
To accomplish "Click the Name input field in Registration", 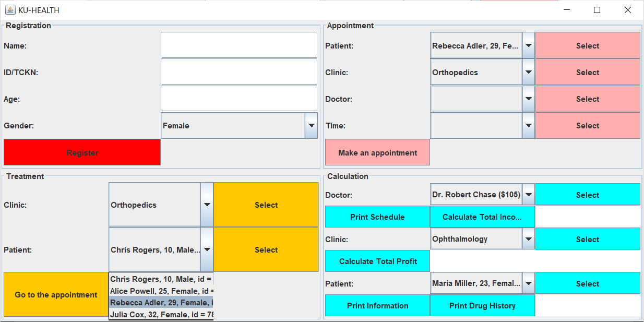I will point(239,45).
